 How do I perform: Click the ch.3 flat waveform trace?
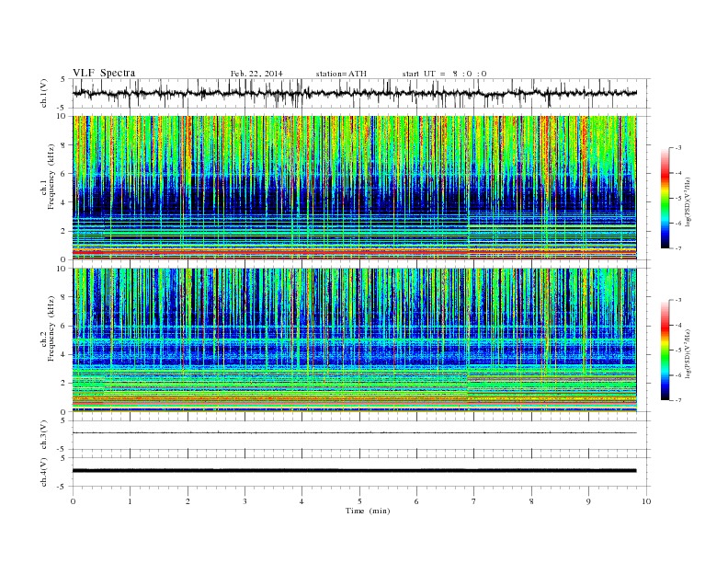coord(354,433)
